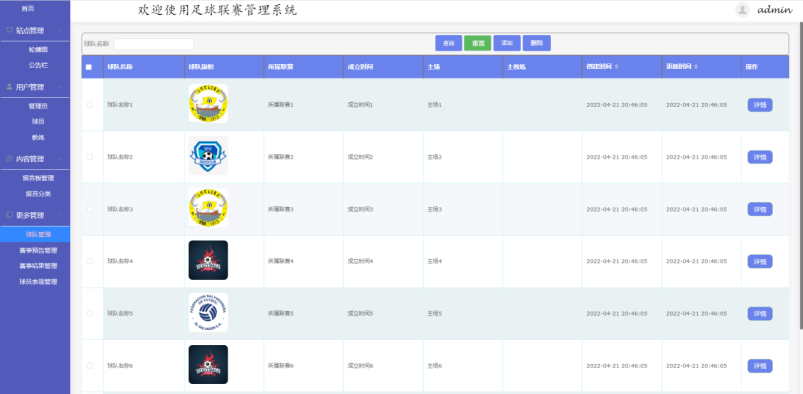Click the 用户管理 person icon in the sidebar

coord(9,87)
